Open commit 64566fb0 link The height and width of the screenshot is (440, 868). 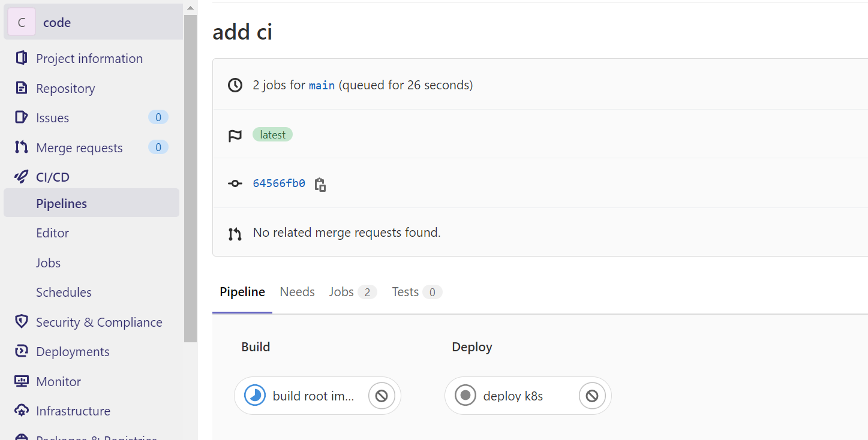279,183
